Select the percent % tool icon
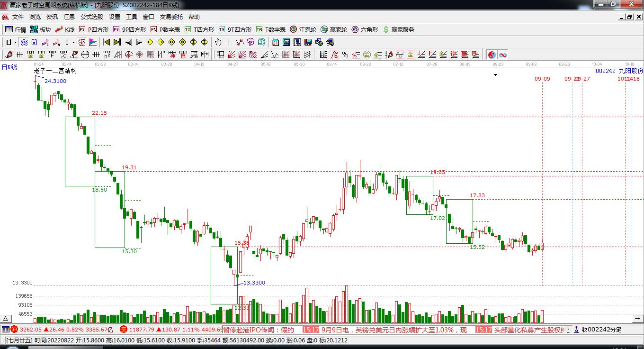The height and width of the screenshot is (349, 644). [345, 55]
